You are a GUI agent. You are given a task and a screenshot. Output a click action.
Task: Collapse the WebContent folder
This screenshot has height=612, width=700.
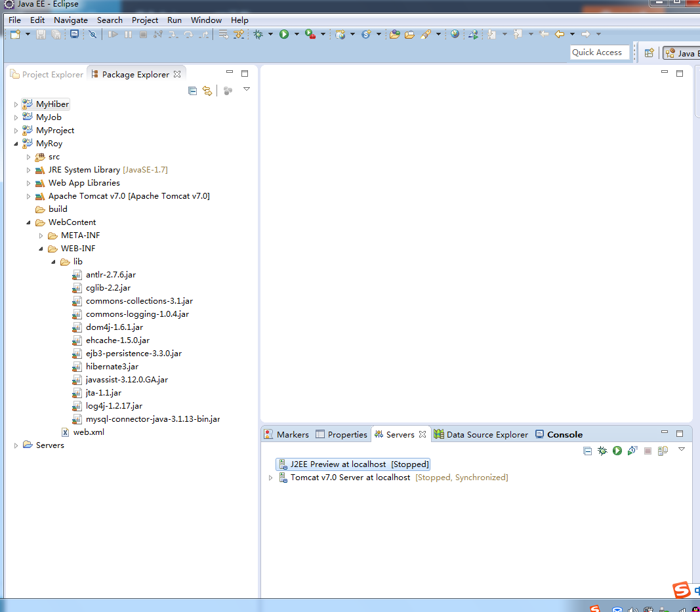tap(29, 222)
